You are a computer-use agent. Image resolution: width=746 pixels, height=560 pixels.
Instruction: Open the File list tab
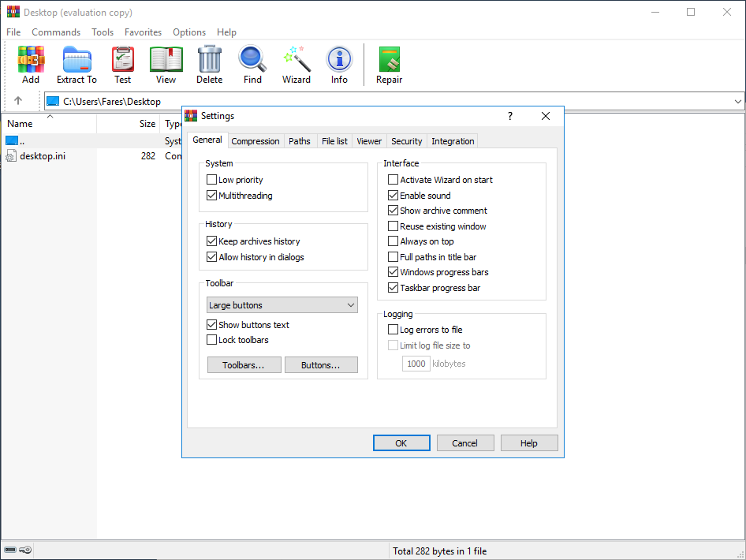pyautogui.click(x=334, y=141)
